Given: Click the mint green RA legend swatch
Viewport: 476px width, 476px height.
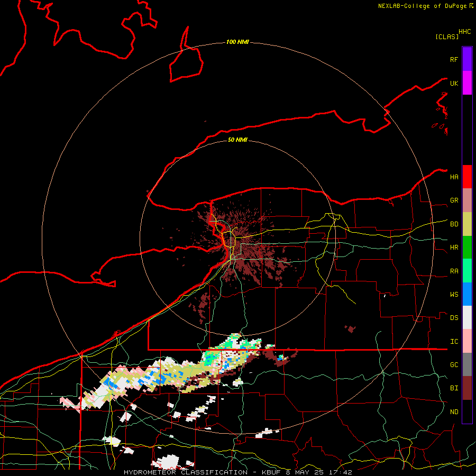Looking at the screenshot, I should (467, 271).
